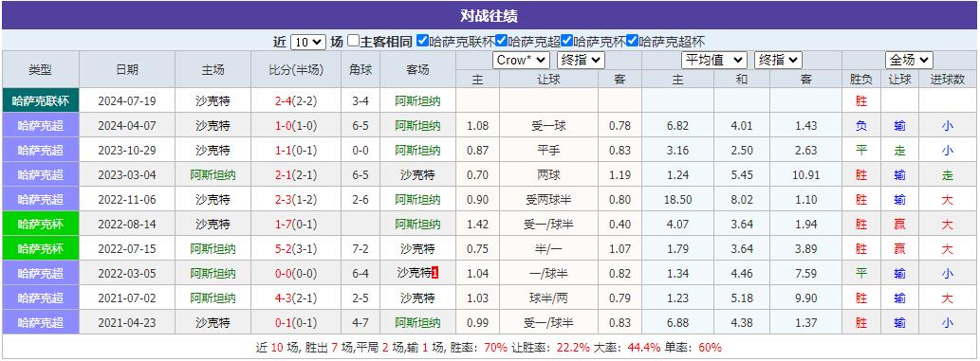
Task: Open the match count dropdown showing 10
Action: [308, 42]
